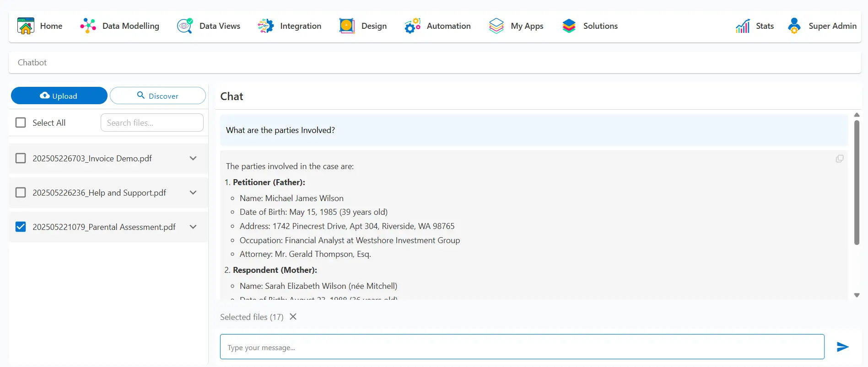Click the 'Respondent (Mother):' heading

(x=275, y=270)
